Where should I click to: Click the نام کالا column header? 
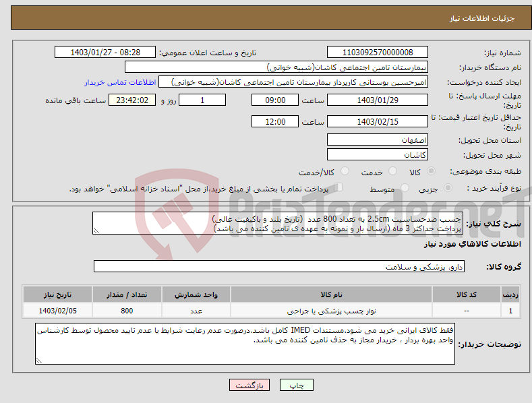tap(331, 294)
